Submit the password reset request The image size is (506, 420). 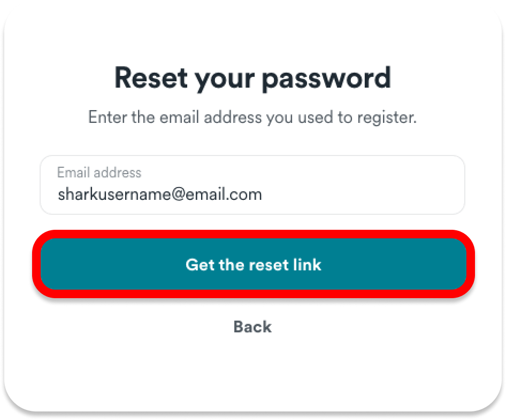coord(253,265)
